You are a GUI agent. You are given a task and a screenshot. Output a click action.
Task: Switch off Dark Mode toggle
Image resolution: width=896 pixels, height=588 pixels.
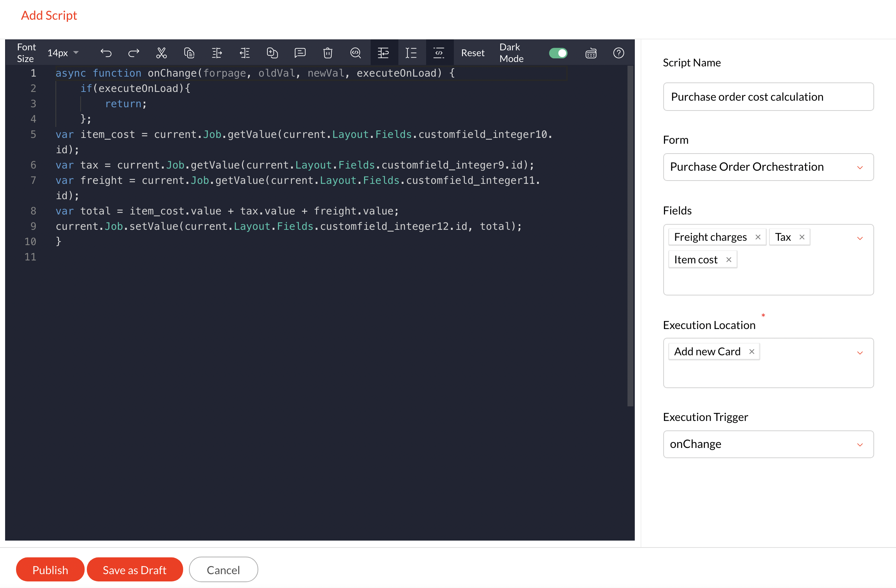coord(558,53)
